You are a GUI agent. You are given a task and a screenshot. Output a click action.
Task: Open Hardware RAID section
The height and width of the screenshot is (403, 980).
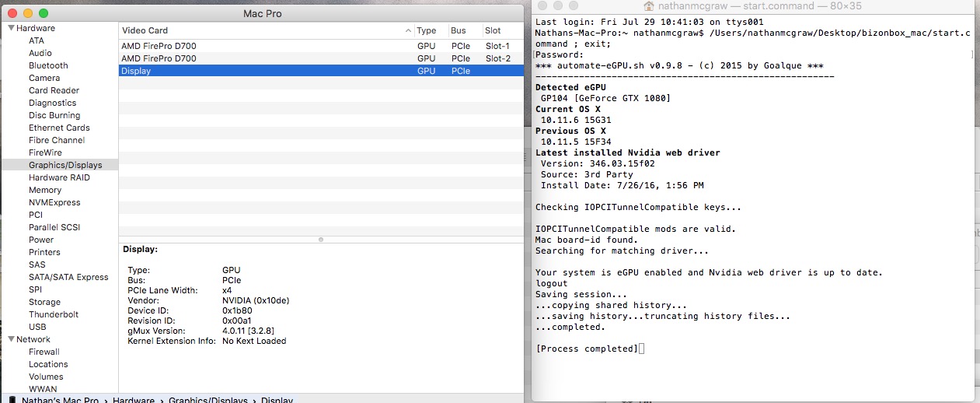[x=59, y=177]
